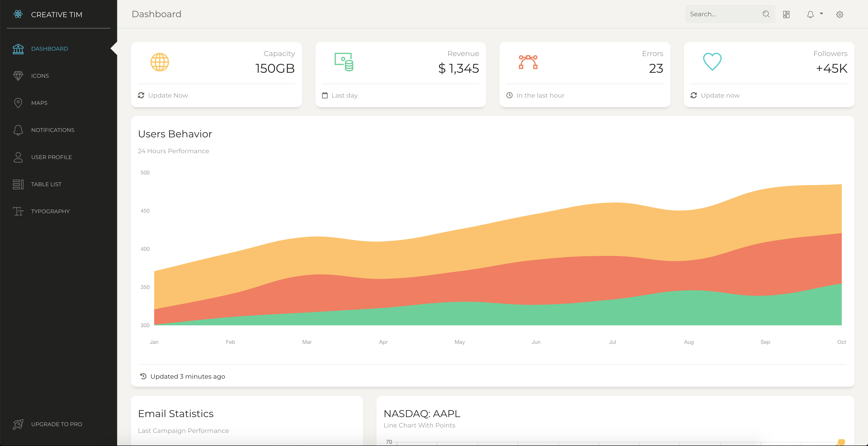
Task: Click the green Revenue money icon
Action: 344,62
